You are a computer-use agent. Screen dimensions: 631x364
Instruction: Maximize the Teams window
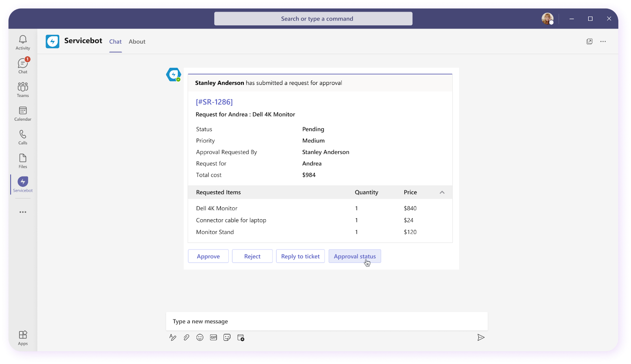(590, 19)
